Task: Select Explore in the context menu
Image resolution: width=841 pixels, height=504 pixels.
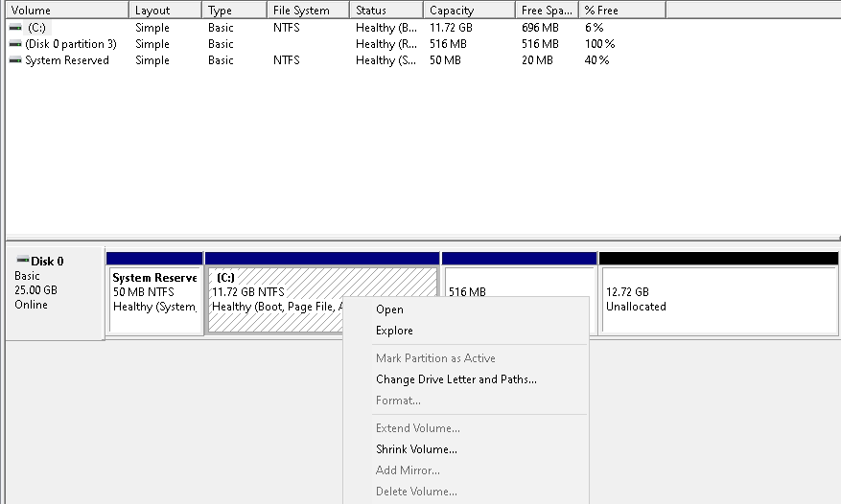Action: 394,331
